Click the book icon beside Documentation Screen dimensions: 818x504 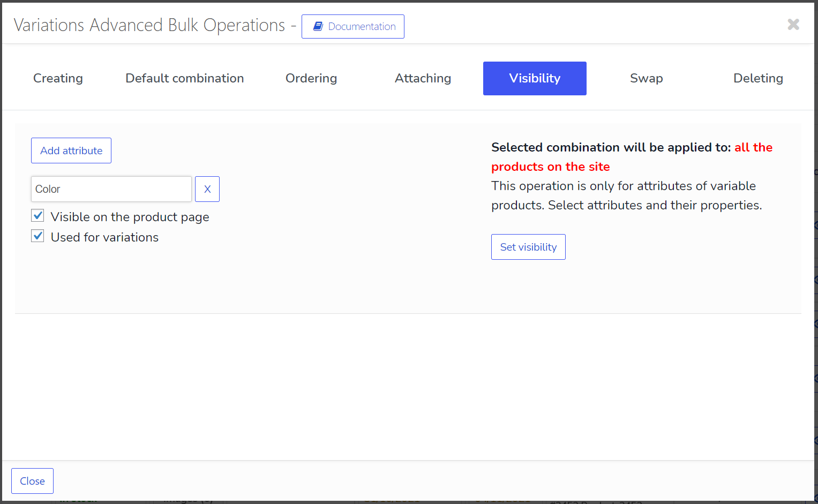(x=318, y=26)
